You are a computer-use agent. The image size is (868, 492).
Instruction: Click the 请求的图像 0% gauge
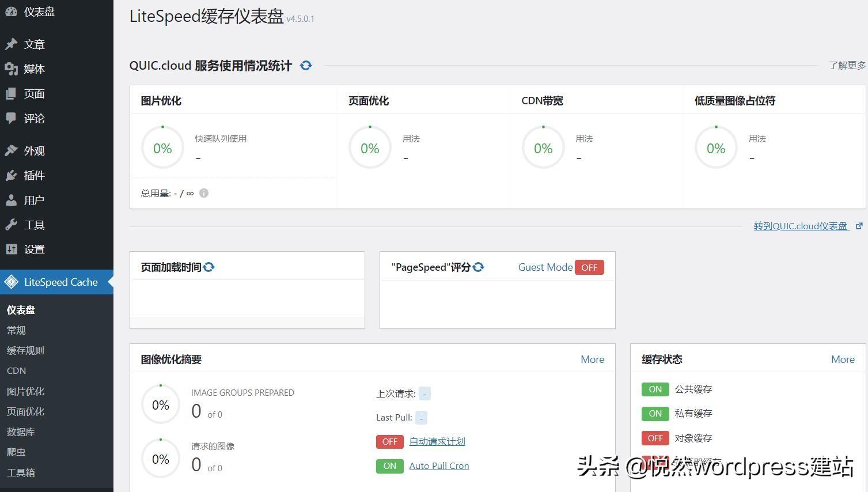(x=161, y=459)
